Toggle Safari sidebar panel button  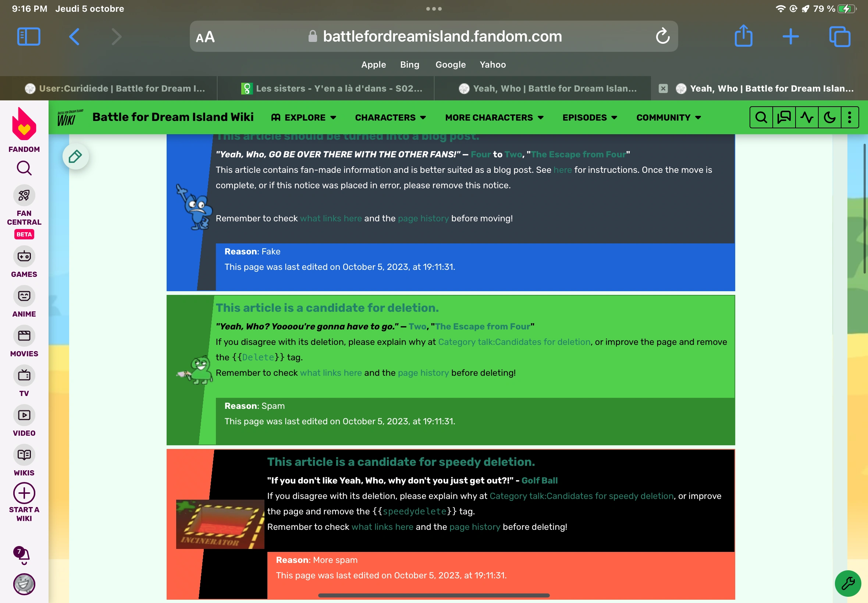coord(29,37)
